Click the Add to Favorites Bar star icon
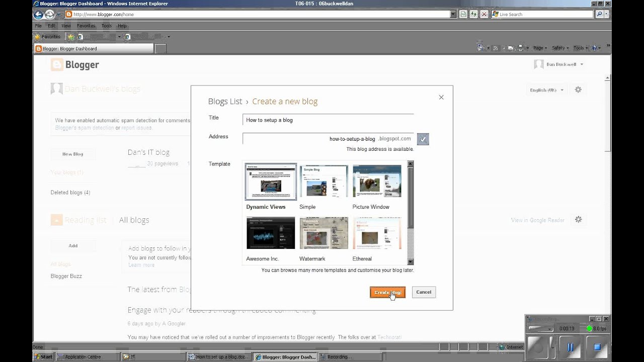 [71, 37]
